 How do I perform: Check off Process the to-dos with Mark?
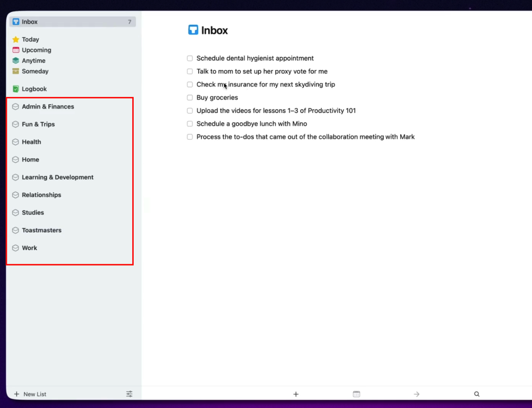point(190,137)
